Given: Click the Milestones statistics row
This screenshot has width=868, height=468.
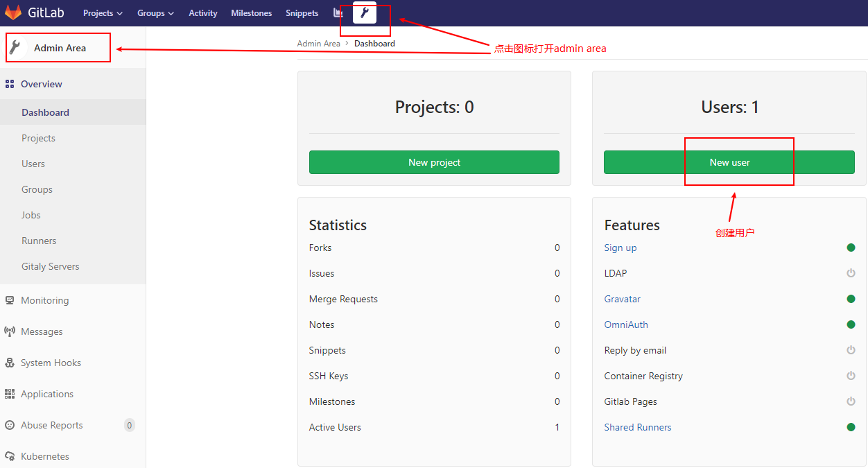Looking at the screenshot, I should (x=434, y=401).
